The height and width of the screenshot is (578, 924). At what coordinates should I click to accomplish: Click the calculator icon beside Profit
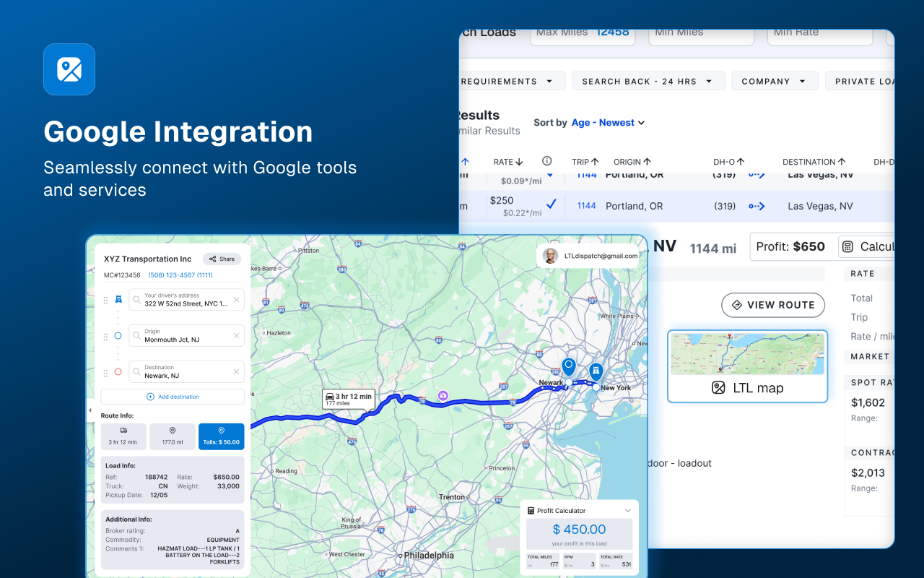click(848, 246)
